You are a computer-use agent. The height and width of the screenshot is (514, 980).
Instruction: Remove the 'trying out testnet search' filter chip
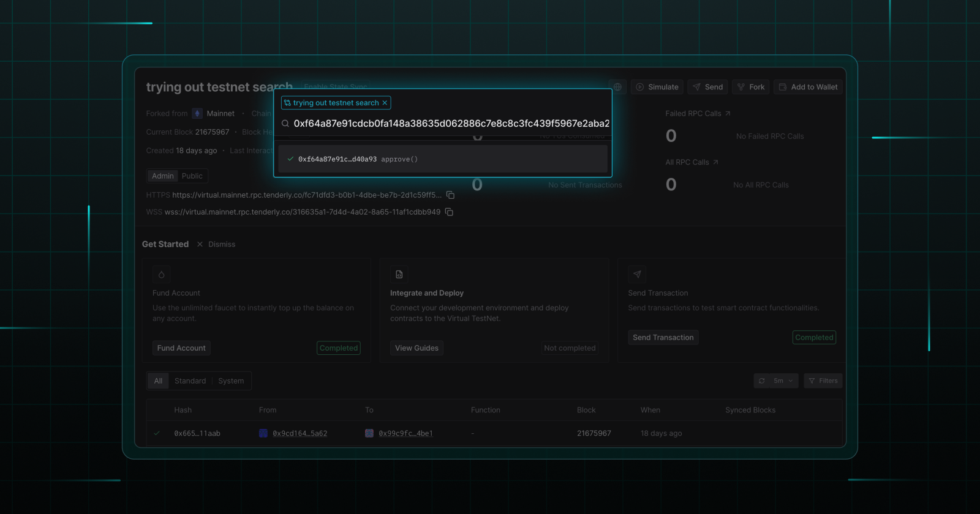385,103
